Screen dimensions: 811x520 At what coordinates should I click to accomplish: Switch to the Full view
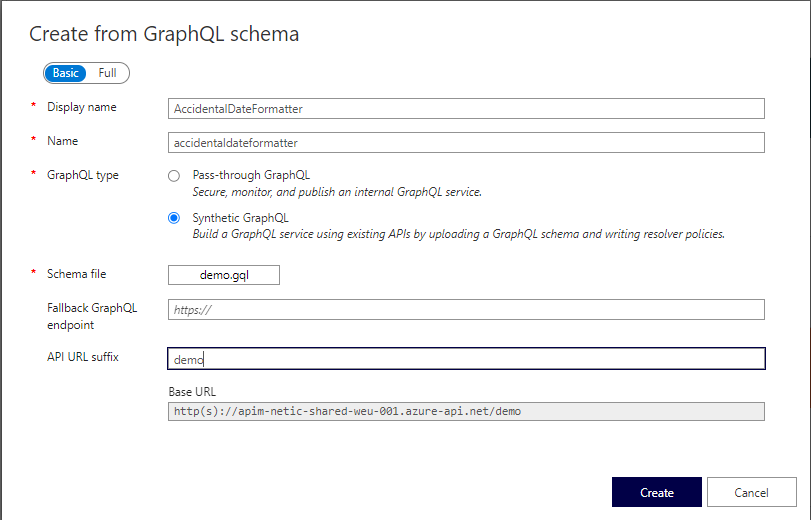(x=107, y=73)
